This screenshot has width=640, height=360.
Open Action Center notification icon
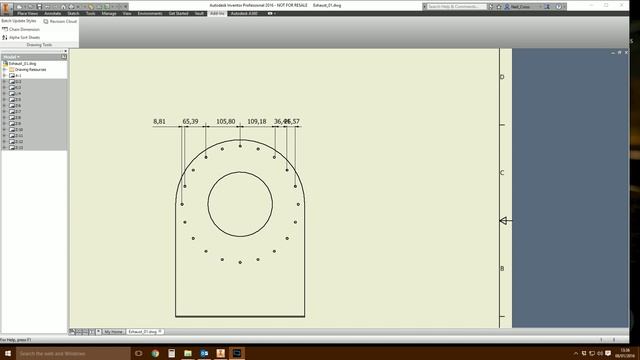coord(608,353)
